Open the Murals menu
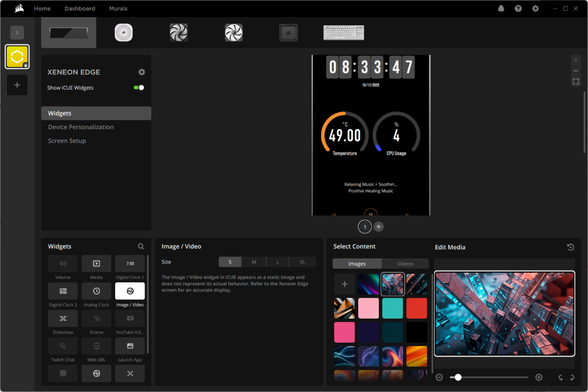 click(118, 9)
